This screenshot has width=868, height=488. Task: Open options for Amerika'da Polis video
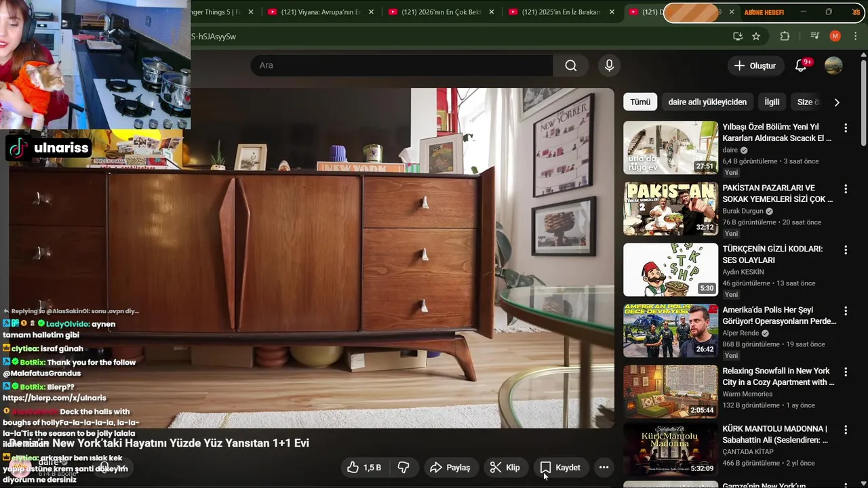(x=846, y=311)
